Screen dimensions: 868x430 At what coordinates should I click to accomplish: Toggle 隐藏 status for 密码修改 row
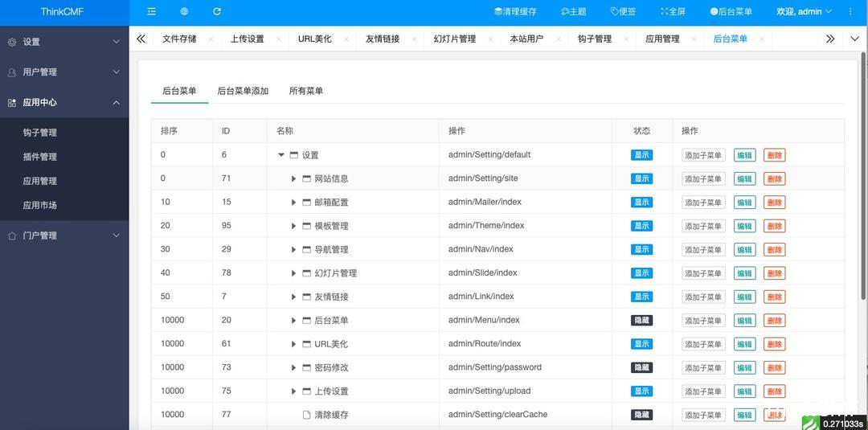point(641,367)
